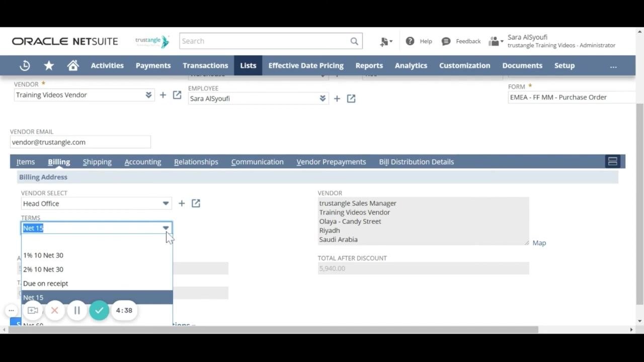Cancel the recording with red X
Image resolution: width=644 pixels, height=362 pixels.
55,310
